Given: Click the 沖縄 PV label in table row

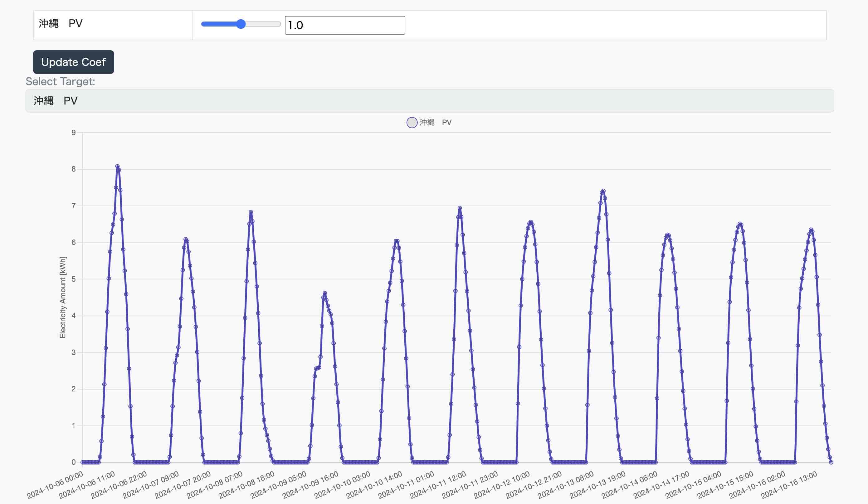Looking at the screenshot, I should click(61, 23).
